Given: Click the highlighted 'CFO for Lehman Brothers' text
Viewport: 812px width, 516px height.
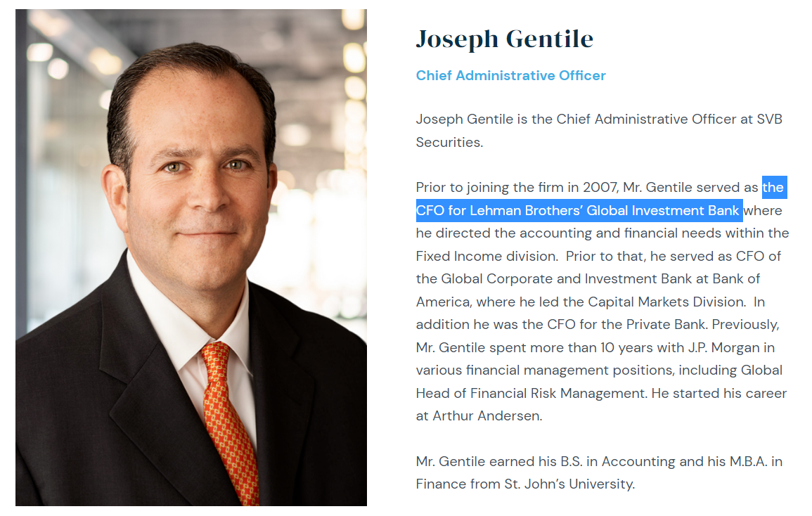Looking at the screenshot, I should 578,210.
